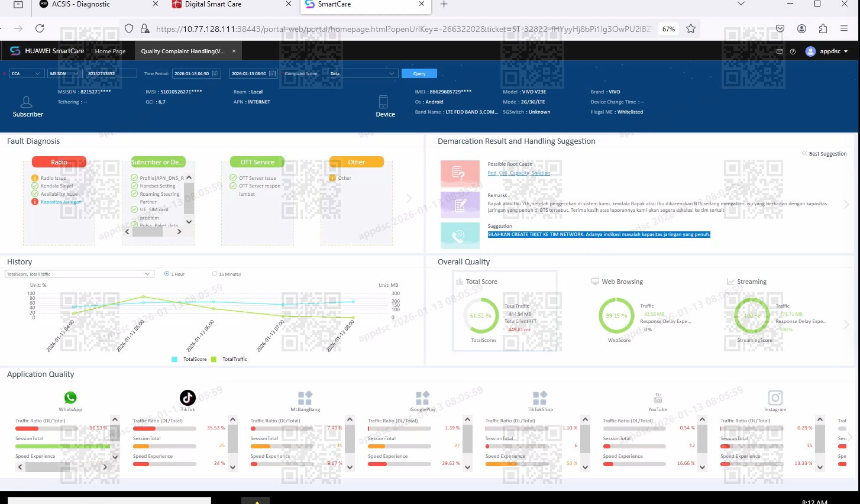The image size is (860, 504).
Task: Select the 1 Hour radio option
Action: pos(167,274)
